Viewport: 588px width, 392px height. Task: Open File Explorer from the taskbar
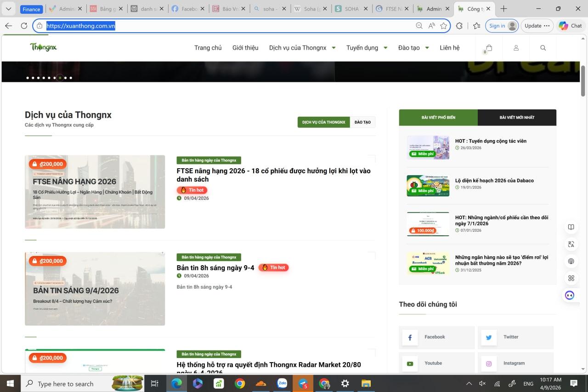coord(366,383)
